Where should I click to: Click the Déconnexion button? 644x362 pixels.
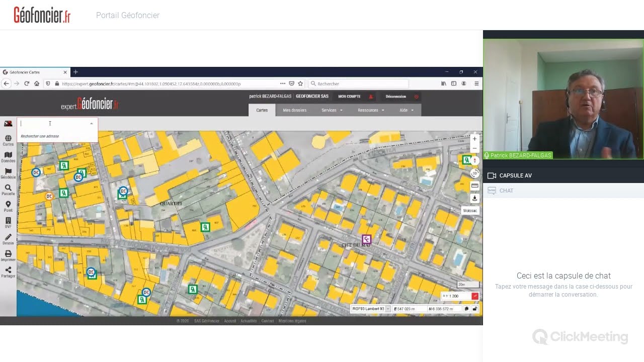(401, 97)
